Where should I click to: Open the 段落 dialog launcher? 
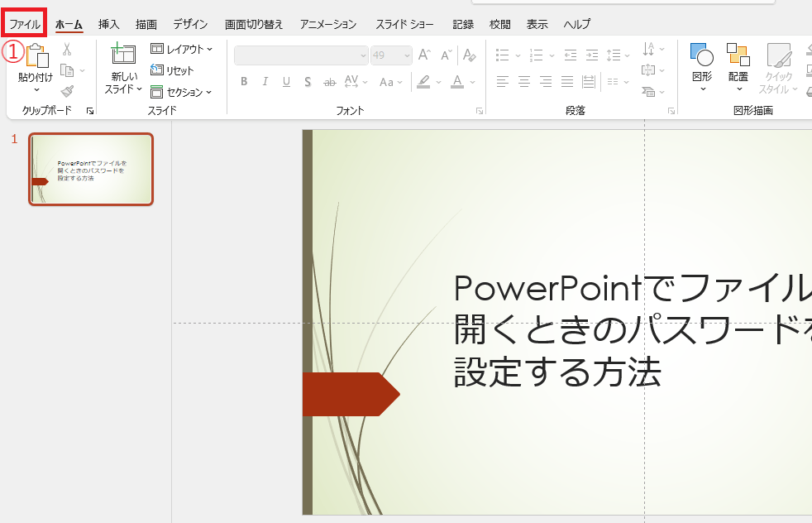tap(671, 111)
